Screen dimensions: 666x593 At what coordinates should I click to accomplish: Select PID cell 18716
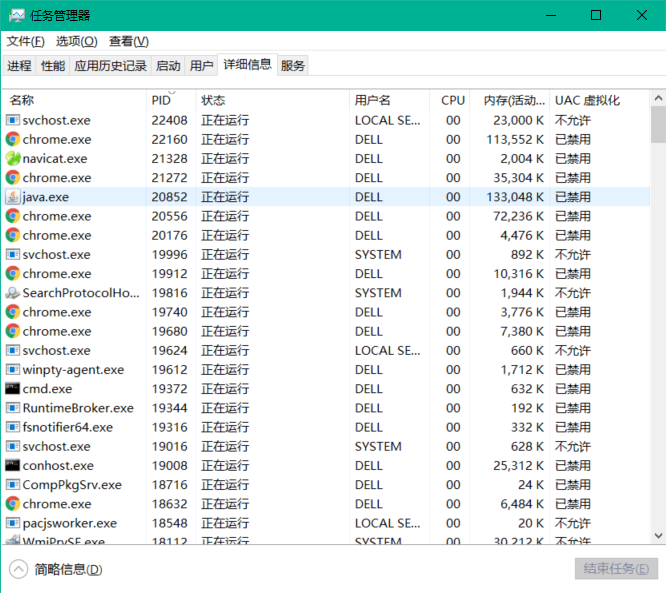click(169, 485)
